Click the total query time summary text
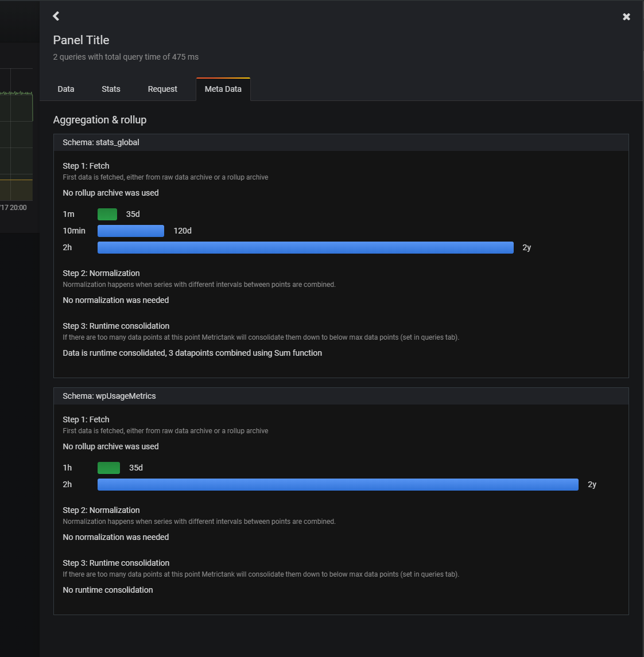This screenshot has height=657, width=644. [x=126, y=57]
